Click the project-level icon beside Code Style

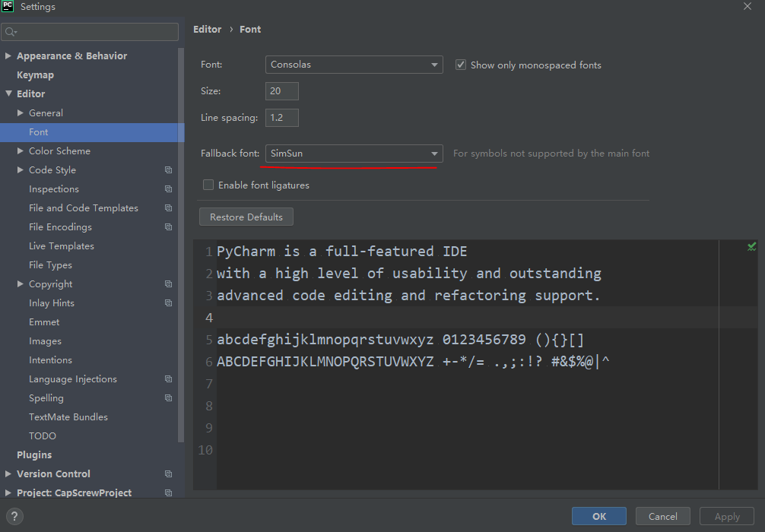(x=168, y=169)
